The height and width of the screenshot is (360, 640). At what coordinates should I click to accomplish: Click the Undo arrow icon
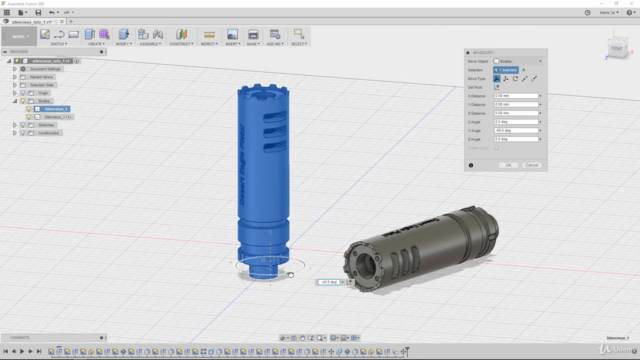pyautogui.click(x=51, y=13)
